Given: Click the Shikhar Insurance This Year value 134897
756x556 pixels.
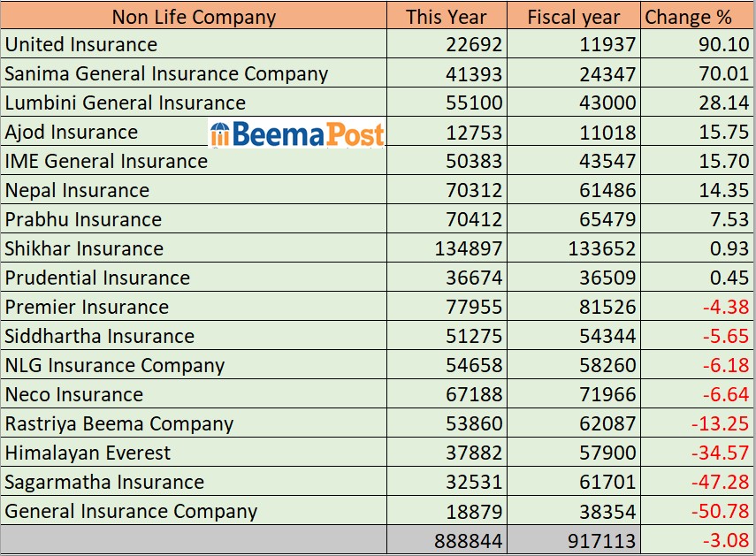Looking at the screenshot, I should point(469,248).
